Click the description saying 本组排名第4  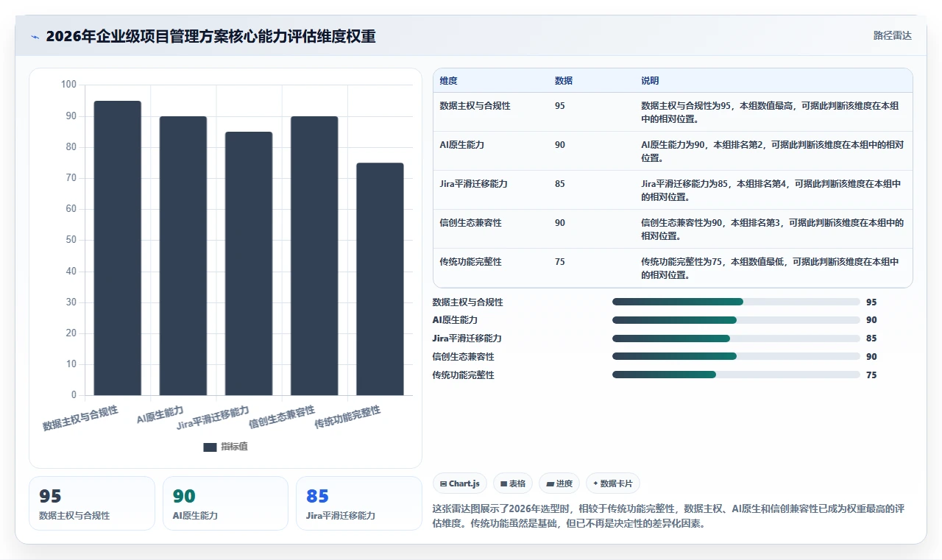771,190
